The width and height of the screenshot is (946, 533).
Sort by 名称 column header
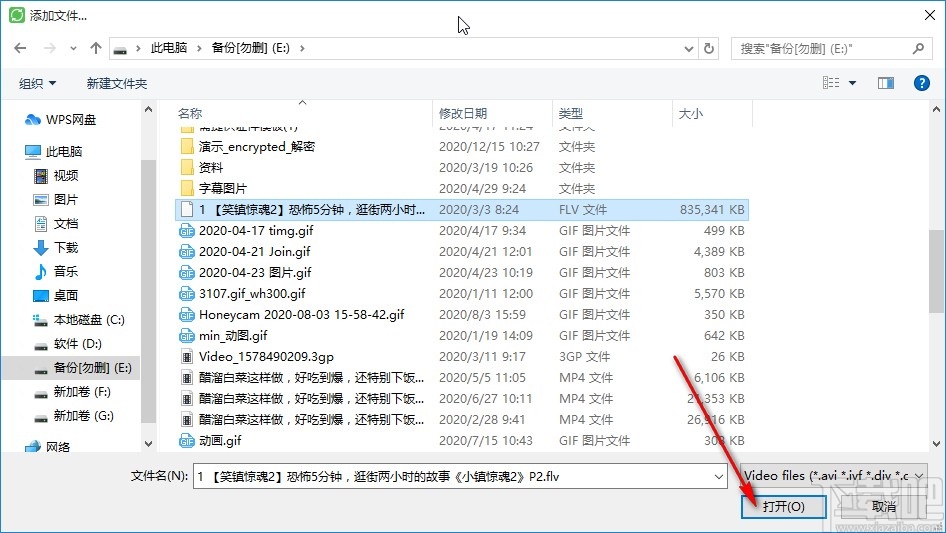point(189,113)
